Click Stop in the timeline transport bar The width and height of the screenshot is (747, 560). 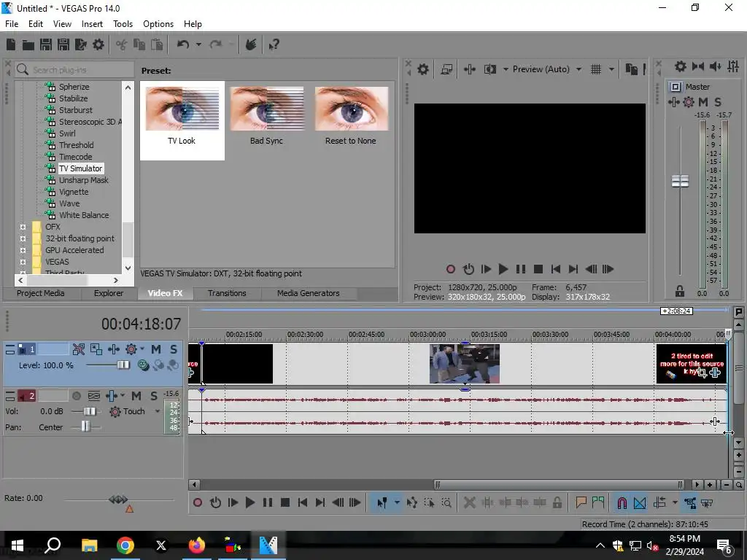point(285,502)
